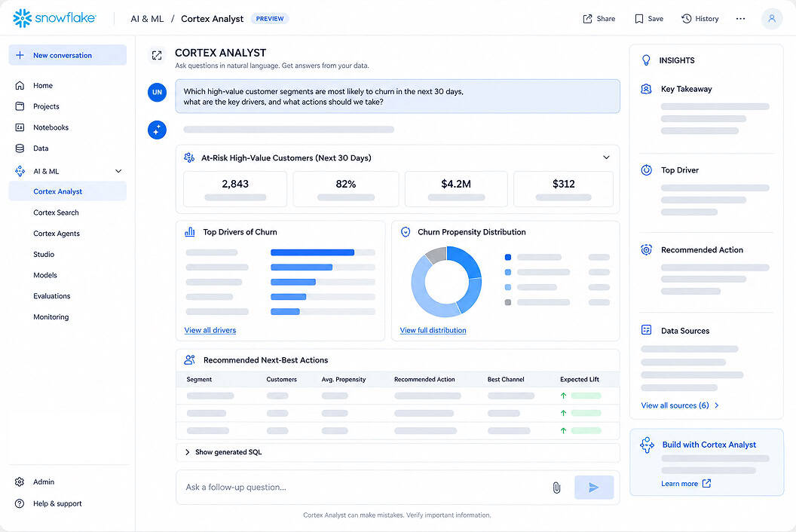Click the dark blue legend swatch

507,258
